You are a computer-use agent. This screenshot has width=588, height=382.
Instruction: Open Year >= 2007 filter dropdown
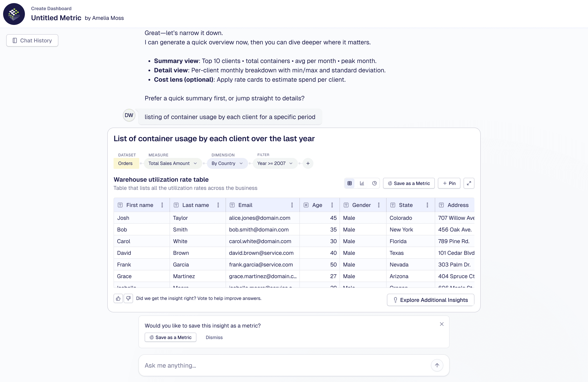pos(275,163)
